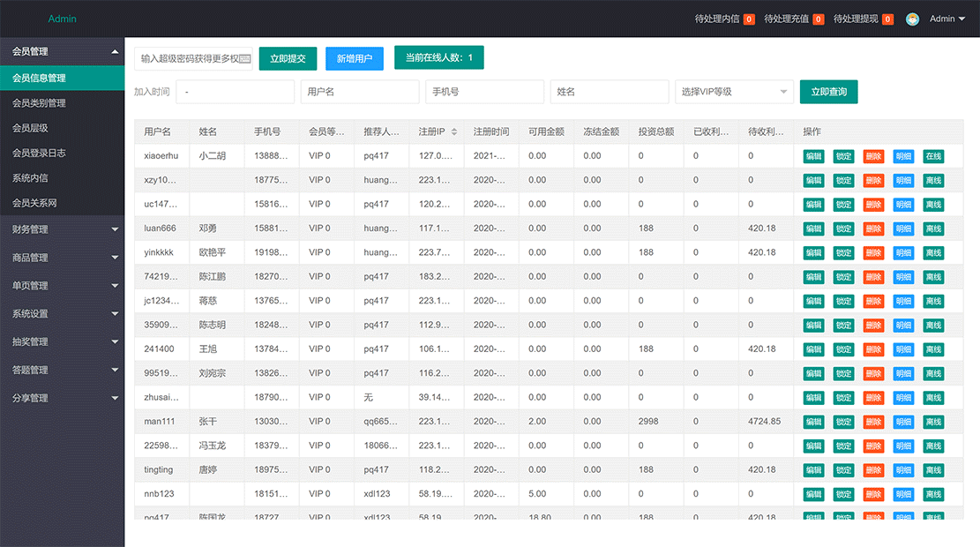Expand the 财务管理 sidebar section
Viewport: 980px width, 547px height.
point(62,229)
